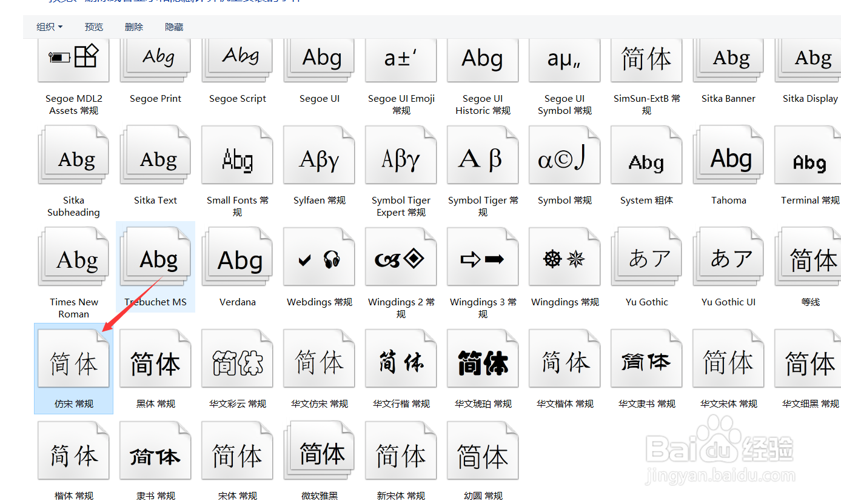The width and height of the screenshot is (841, 504).
Task: Select the Times New Roman font icon
Action: click(x=73, y=256)
